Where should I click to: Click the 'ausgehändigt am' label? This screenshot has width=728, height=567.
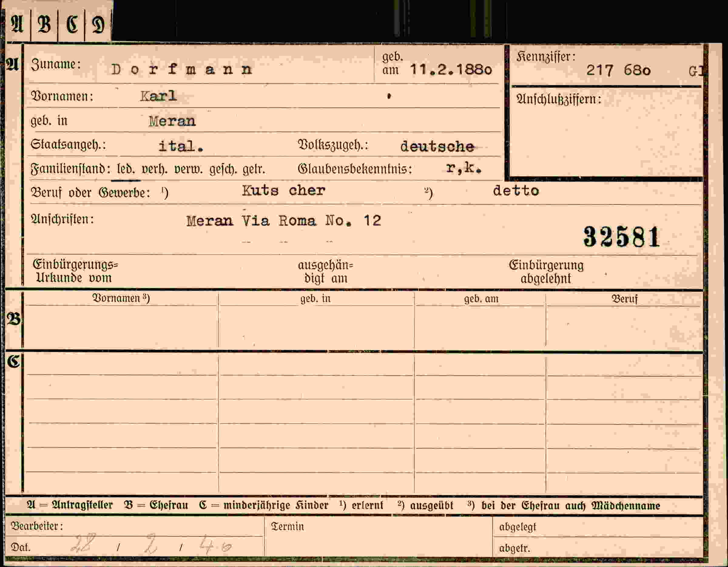[325, 271]
